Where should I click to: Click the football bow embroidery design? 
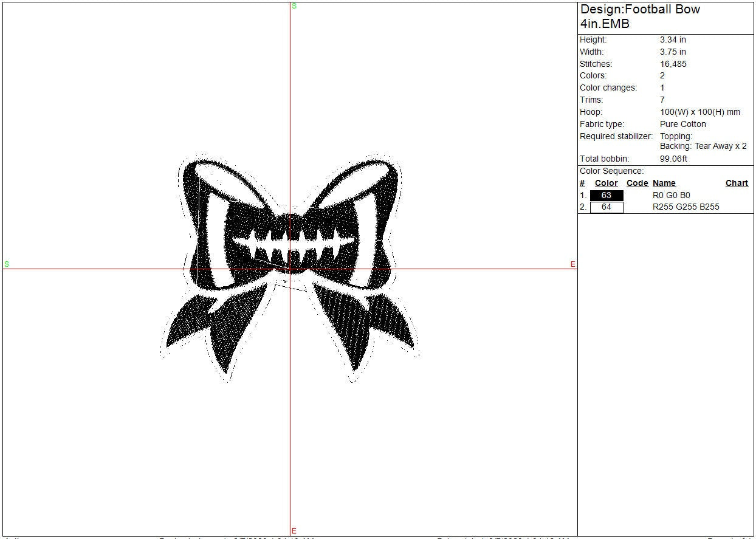tap(290, 269)
